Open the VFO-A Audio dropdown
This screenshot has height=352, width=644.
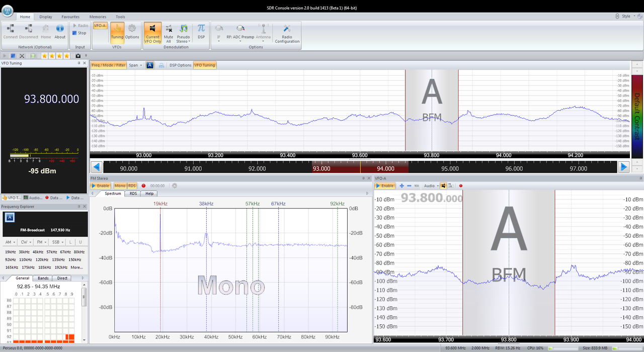click(x=431, y=186)
